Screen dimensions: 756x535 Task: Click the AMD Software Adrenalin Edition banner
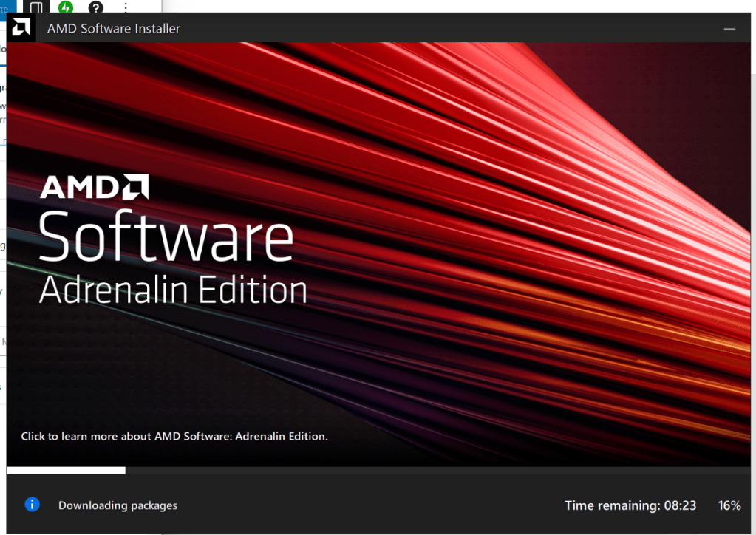tap(378, 254)
